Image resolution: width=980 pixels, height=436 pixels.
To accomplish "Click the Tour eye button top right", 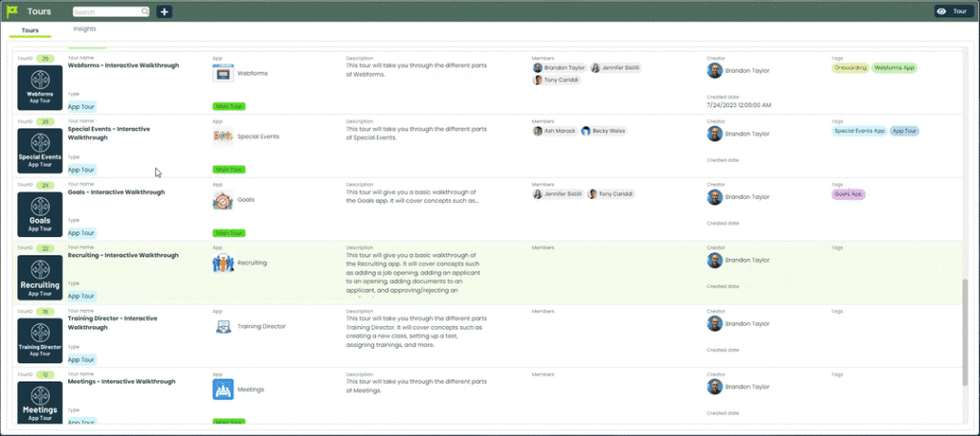I will 954,11.
